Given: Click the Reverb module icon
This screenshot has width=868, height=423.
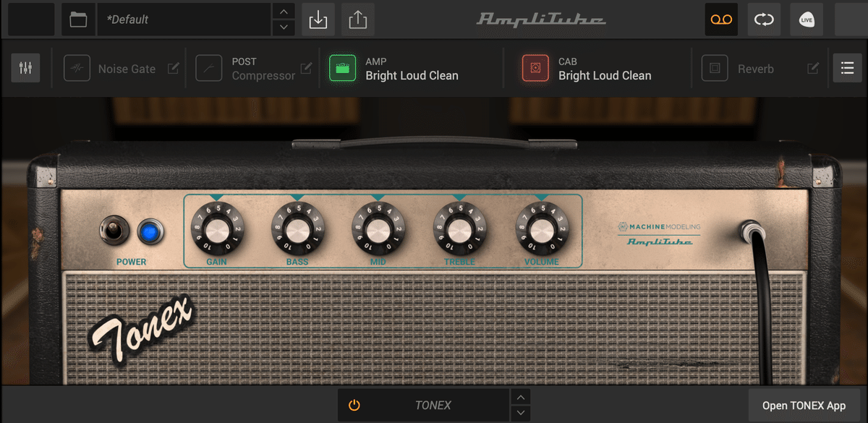Looking at the screenshot, I should 714,68.
